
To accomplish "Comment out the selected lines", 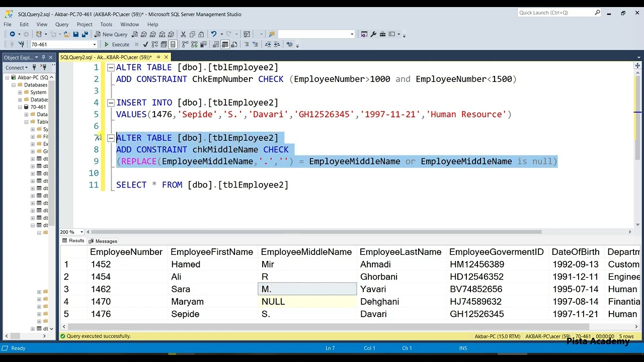I will click(247, 44).
